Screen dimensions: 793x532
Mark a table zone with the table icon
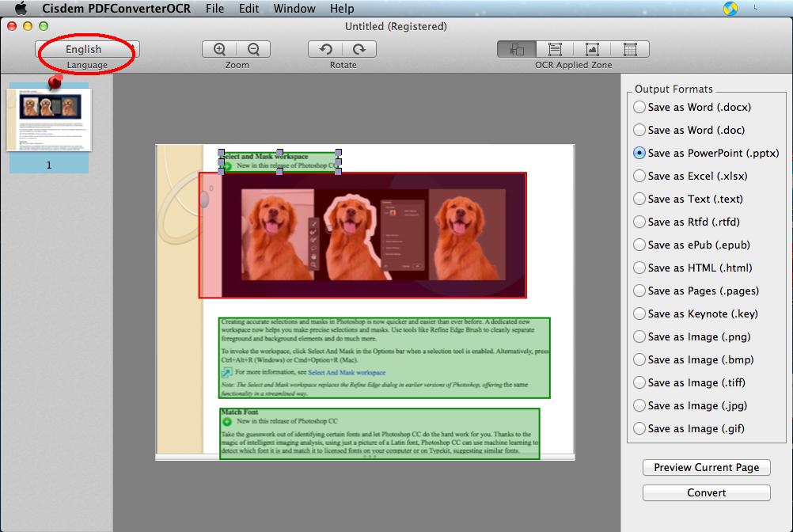(x=632, y=47)
